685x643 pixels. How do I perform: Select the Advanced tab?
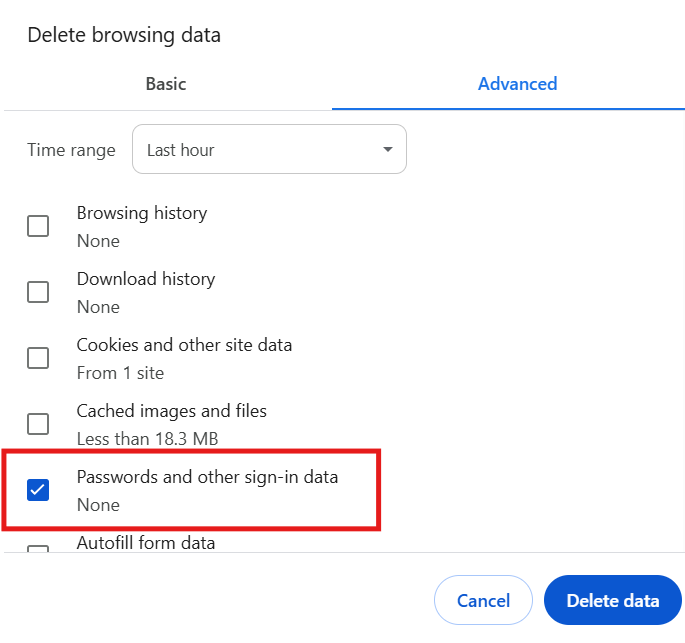click(517, 84)
